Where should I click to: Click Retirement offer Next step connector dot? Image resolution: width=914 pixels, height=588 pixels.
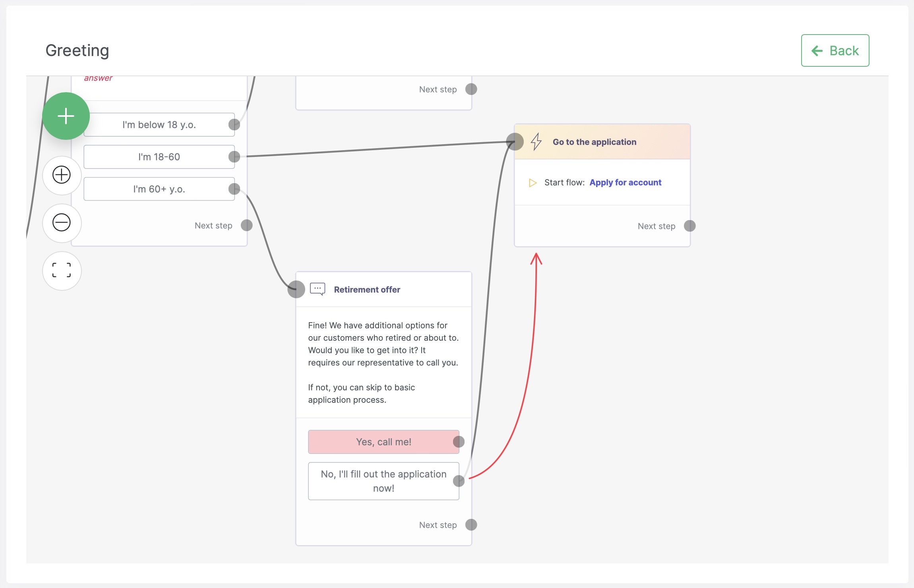point(471,525)
